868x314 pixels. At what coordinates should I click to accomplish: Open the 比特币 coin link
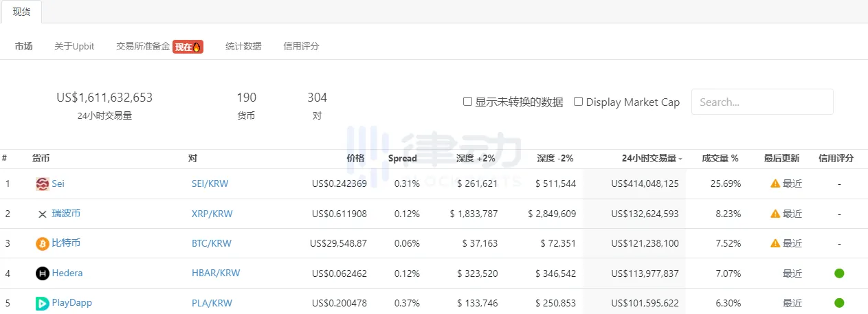pos(66,243)
